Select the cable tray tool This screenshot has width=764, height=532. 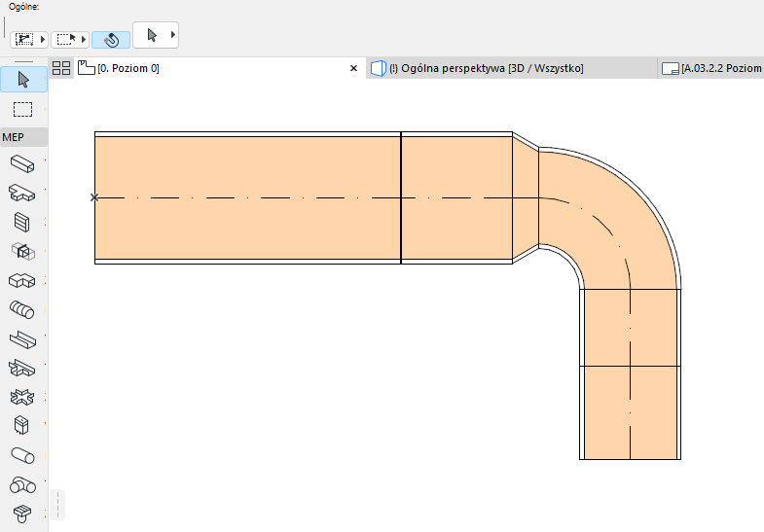tap(21, 338)
